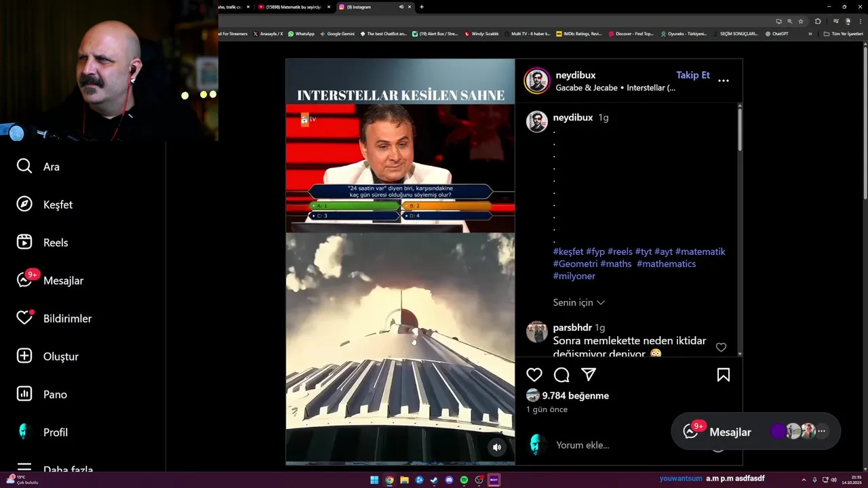The height and width of the screenshot is (488, 868).
Task: Open the #keşfet hashtag
Action: 568,251
